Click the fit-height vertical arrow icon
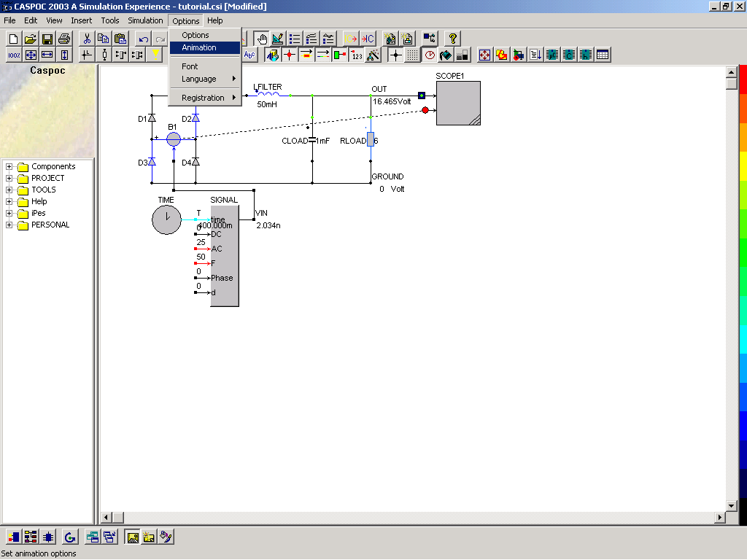Screen dimensions: 747x560 pos(64,55)
